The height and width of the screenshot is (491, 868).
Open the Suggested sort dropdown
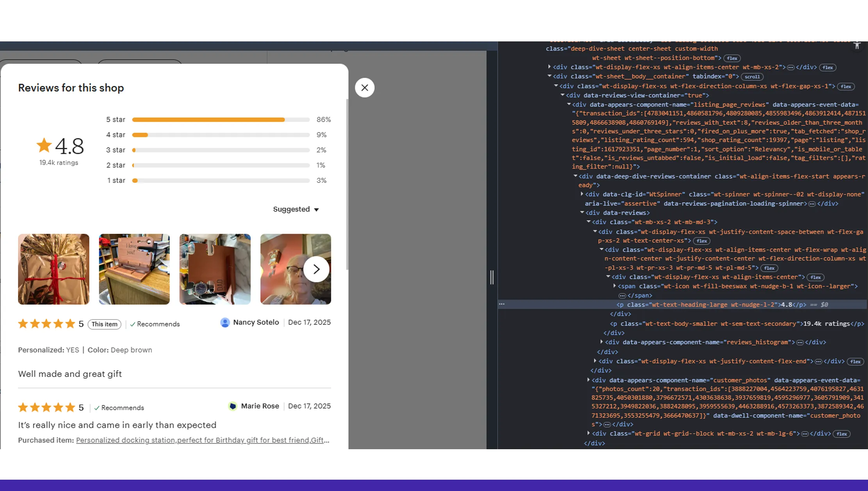click(x=296, y=209)
